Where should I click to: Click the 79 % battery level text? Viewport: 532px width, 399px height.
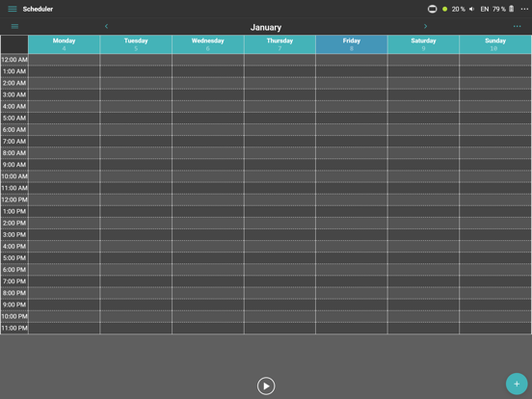pyautogui.click(x=499, y=10)
